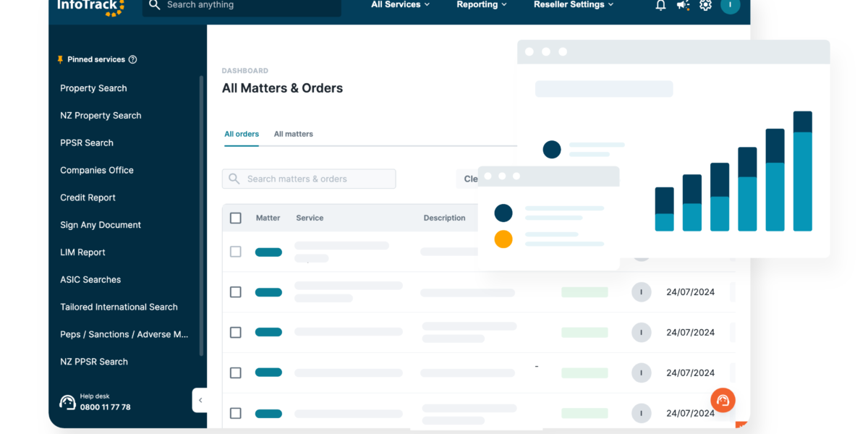Image resolution: width=868 pixels, height=434 pixels.
Task: Click the 24/07/2024 date in the second row
Action: point(690,292)
